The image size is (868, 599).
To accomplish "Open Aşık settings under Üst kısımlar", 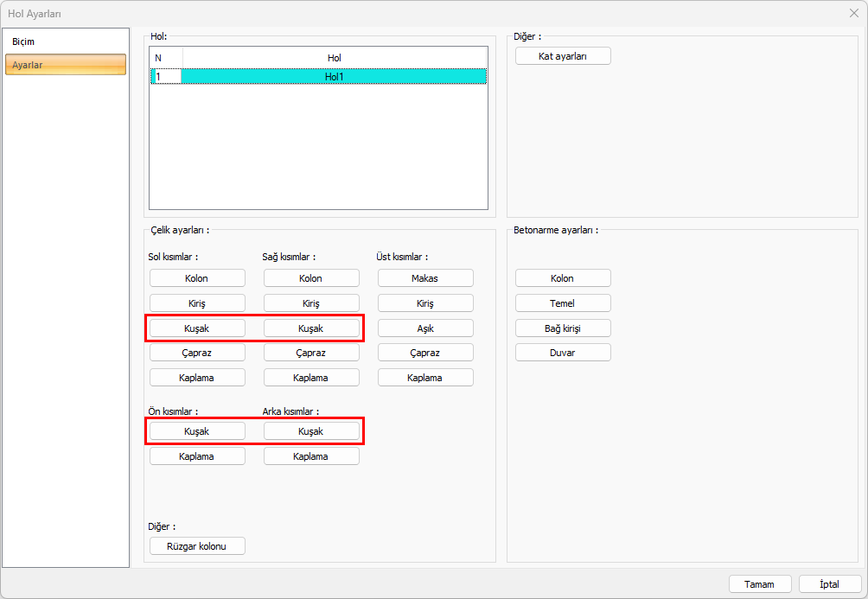I will [x=425, y=328].
